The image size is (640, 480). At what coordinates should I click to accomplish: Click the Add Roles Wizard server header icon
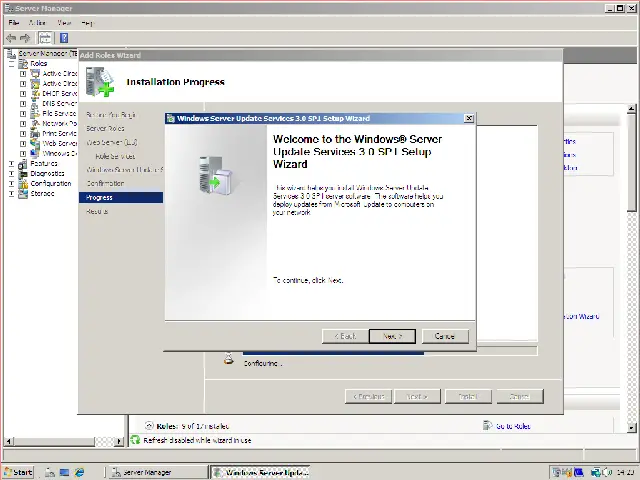click(100, 82)
